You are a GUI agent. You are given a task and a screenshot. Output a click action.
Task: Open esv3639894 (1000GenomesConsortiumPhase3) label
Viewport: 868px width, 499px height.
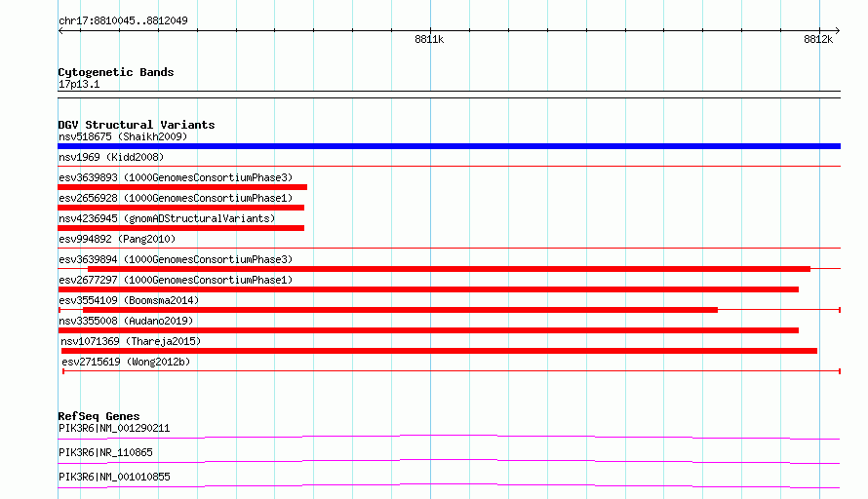coord(176,259)
